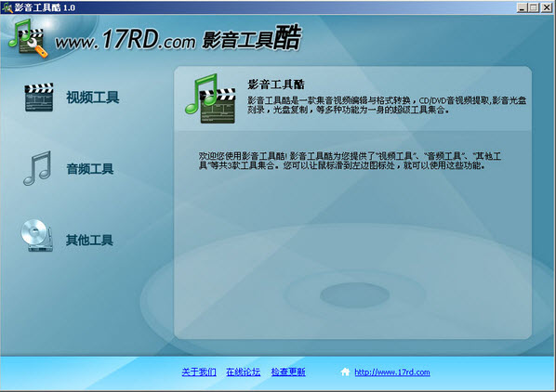This screenshot has height=392, width=556.
Task: Click the title bar application icon
Action: [x=7, y=7]
